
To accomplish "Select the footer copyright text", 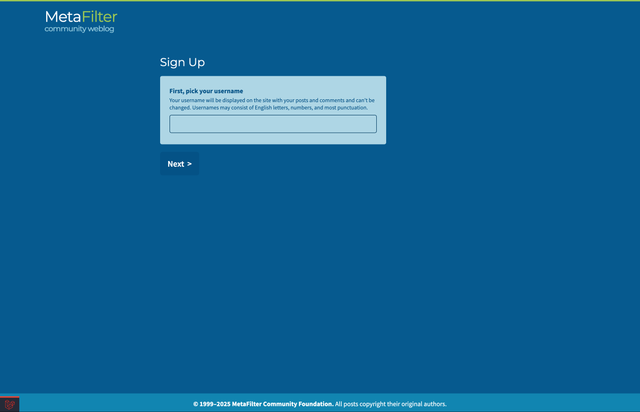I will coord(320,404).
